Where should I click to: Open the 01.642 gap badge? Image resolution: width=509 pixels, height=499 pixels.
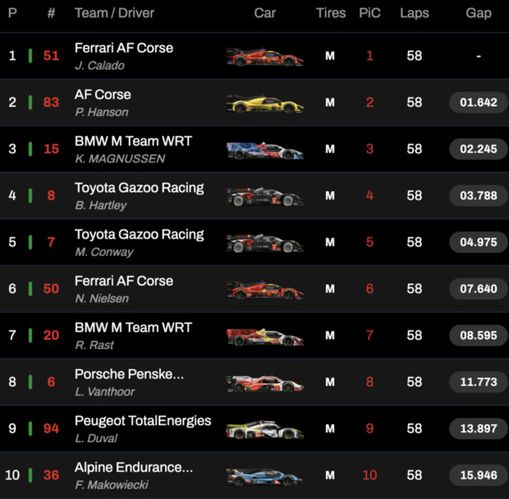(x=478, y=102)
